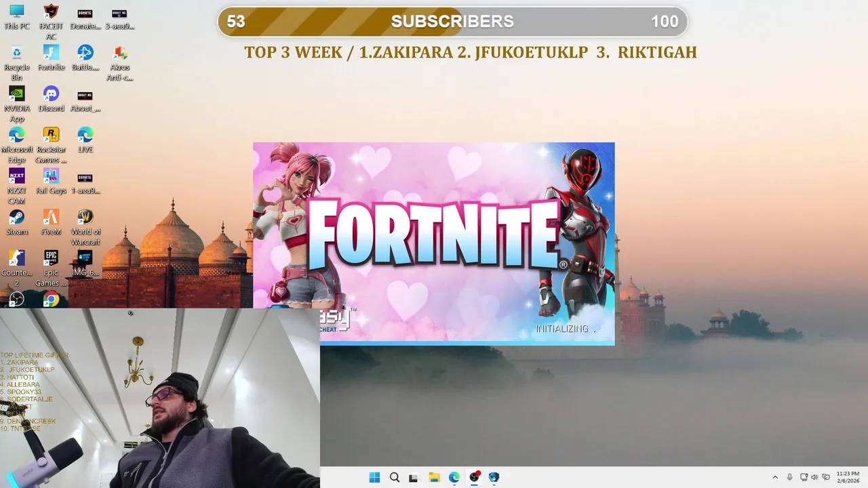Select the LIVE Edge shortcut icon

[85, 141]
